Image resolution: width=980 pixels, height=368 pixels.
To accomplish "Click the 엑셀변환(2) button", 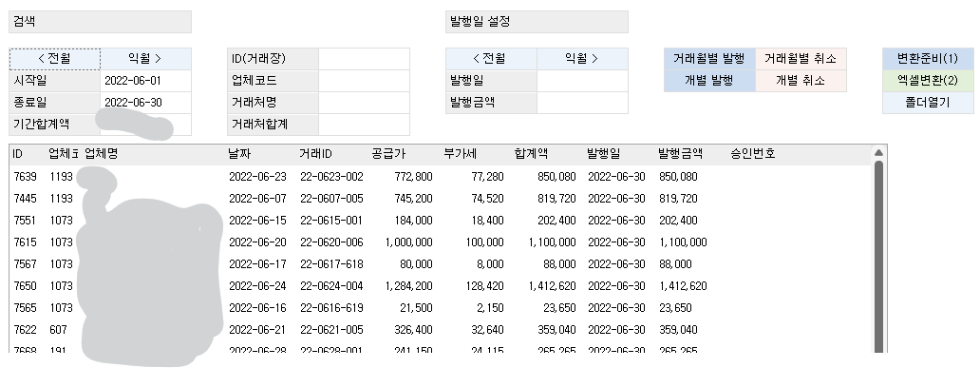I will pyautogui.click(x=928, y=81).
